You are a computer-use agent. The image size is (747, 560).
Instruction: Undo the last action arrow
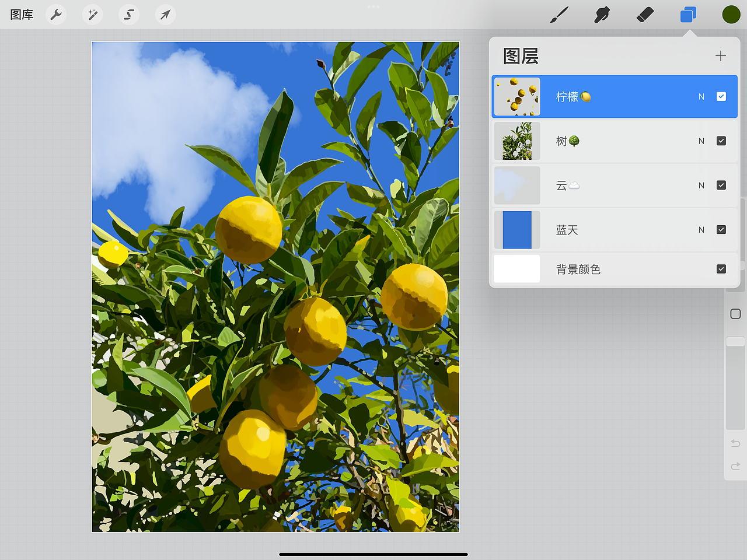pyautogui.click(x=735, y=443)
